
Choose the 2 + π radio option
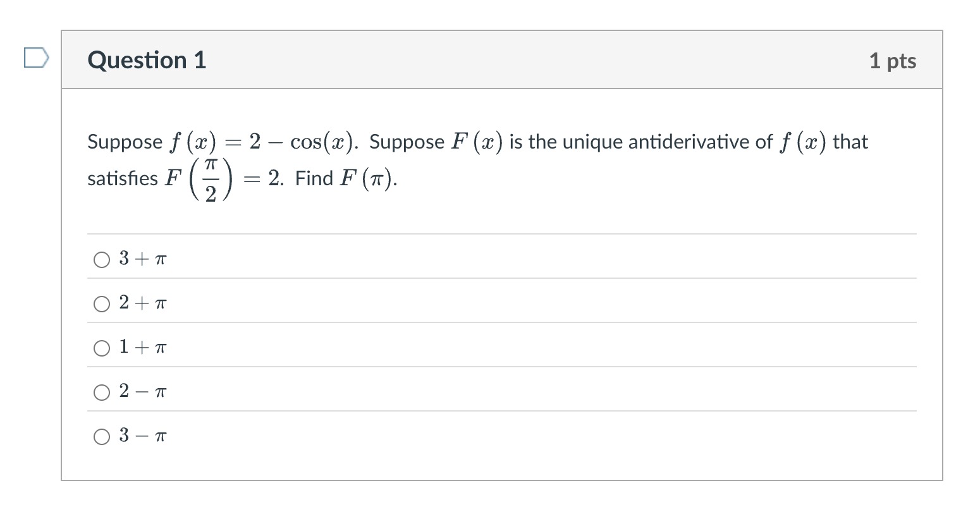coord(102,303)
